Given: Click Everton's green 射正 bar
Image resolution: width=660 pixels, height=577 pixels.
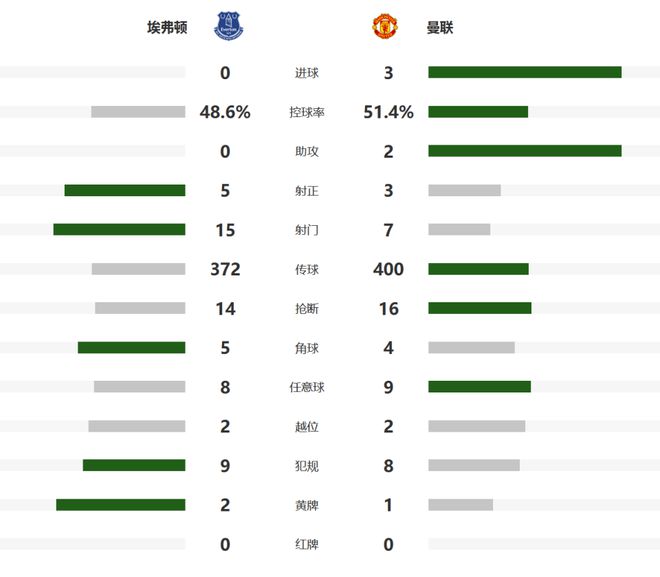Looking at the screenshot, I should pyautogui.click(x=125, y=190).
